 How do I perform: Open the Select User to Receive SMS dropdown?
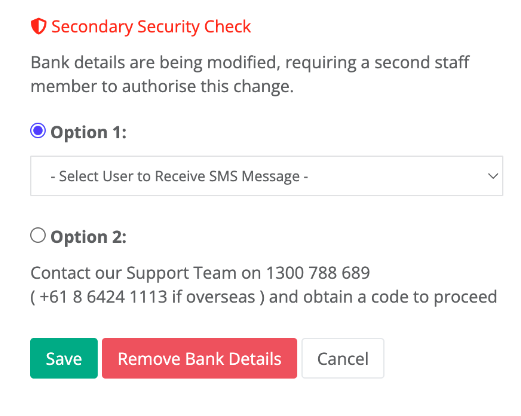tap(266, 176)
